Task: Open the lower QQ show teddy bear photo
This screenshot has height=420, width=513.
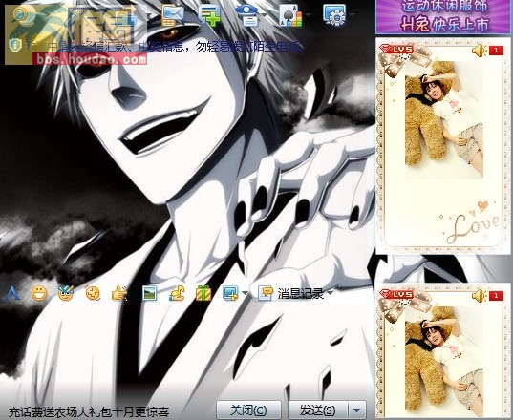Action: pos(444,361)
